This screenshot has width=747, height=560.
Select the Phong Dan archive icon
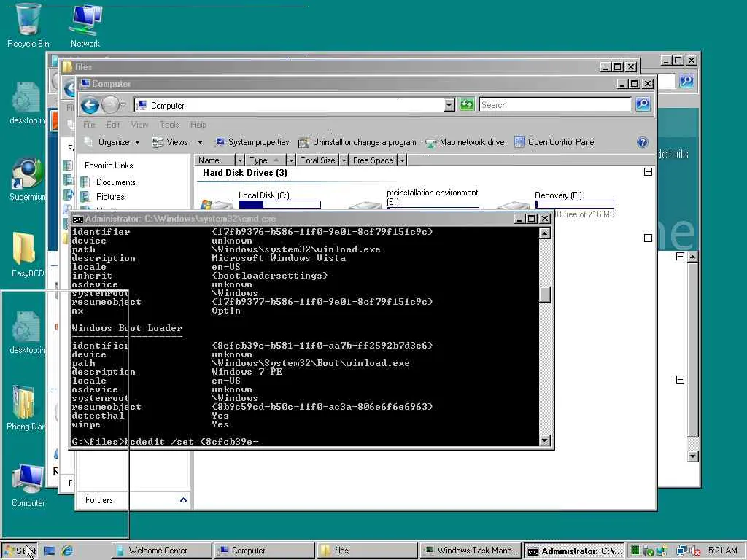point(25,408)
